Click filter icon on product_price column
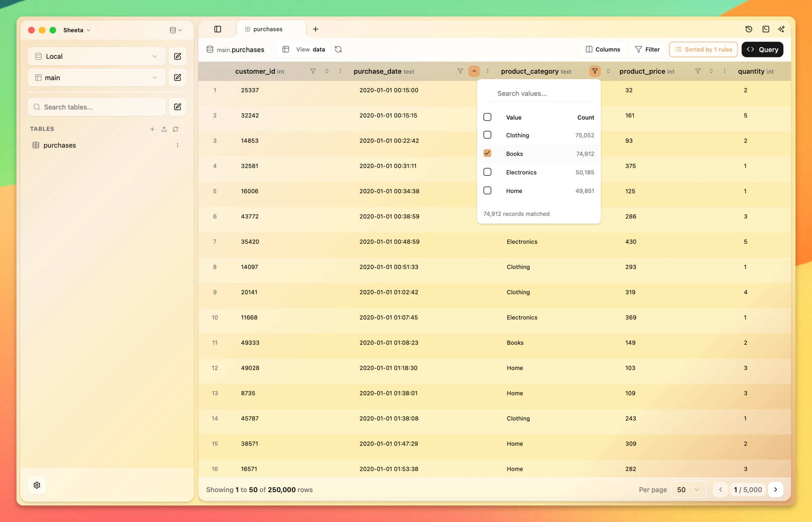The image size is (812, 522). pyautogui.click(x=698, y=71)
